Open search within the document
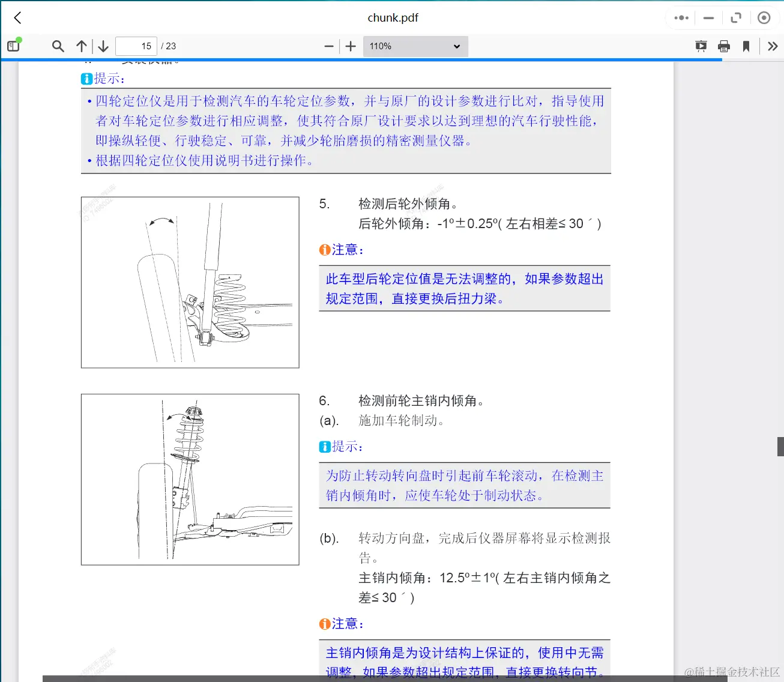The height and width of the screenshot is (682, 784). pyautogui.click(x=58, y=46)
